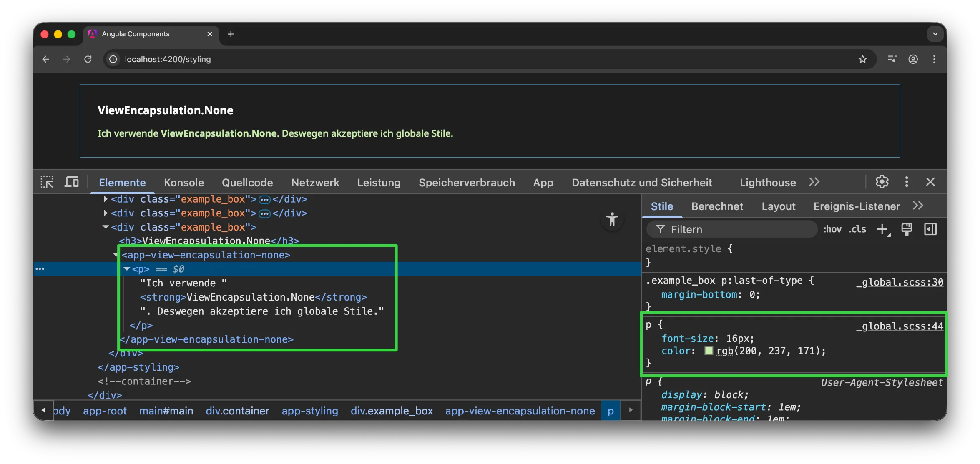
Task: Show more DevTools tabs after Lighthouse
Action: click(814, 182)
